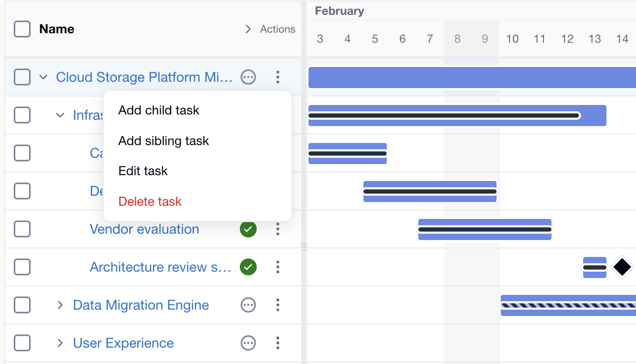Click the status ellipsis icon for Data Migration Engine
Screen dimensions: 636x364
point(248,305)
